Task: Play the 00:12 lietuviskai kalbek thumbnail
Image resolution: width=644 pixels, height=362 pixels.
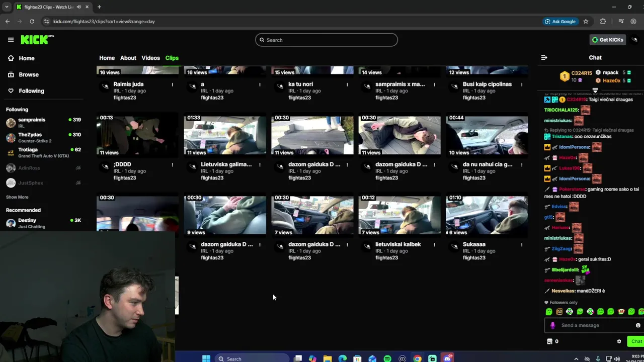Action: [x=399, y=215]
